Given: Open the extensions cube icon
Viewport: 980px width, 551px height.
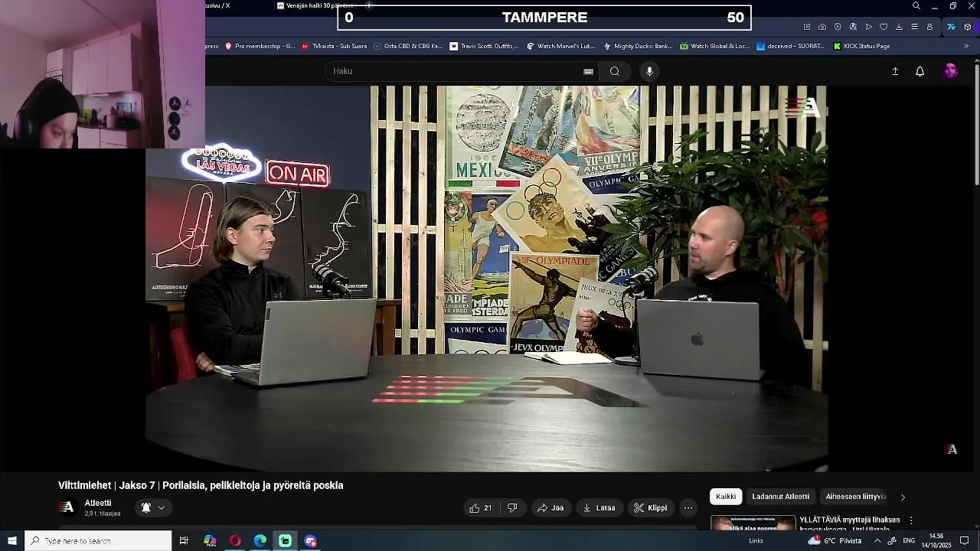Looking at the screenshot, I should [968, 27].
